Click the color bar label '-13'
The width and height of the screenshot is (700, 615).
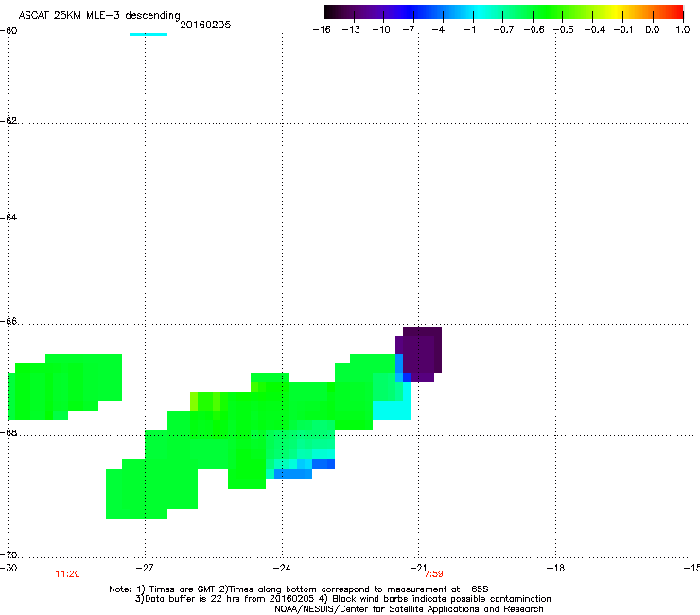tap(351, 30)
